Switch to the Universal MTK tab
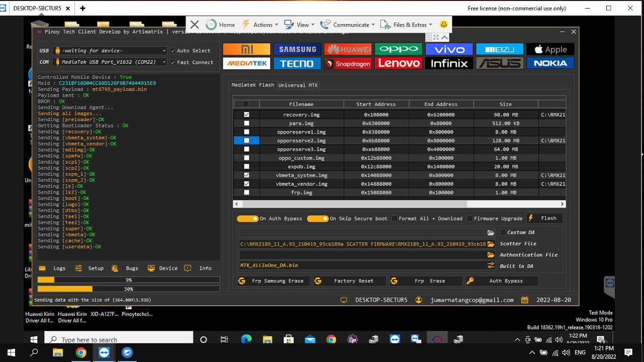This screenshot has height=362, width=644. coord(298,85)
